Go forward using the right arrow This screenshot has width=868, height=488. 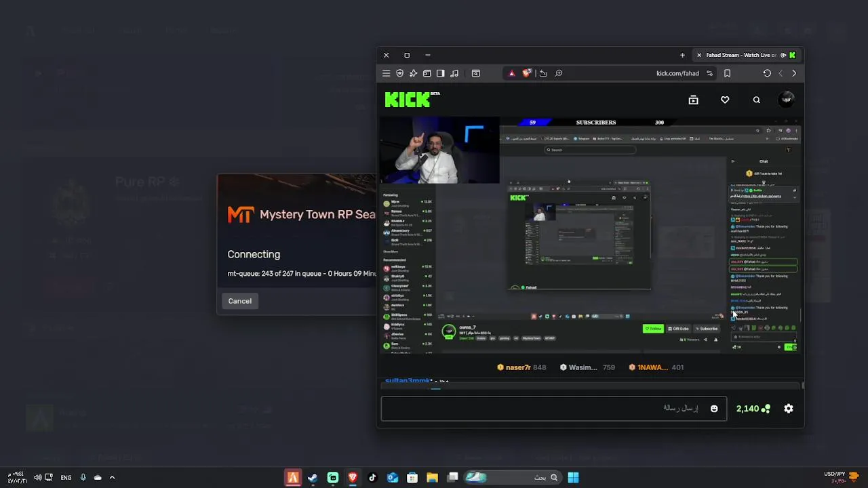coord(794,73)
